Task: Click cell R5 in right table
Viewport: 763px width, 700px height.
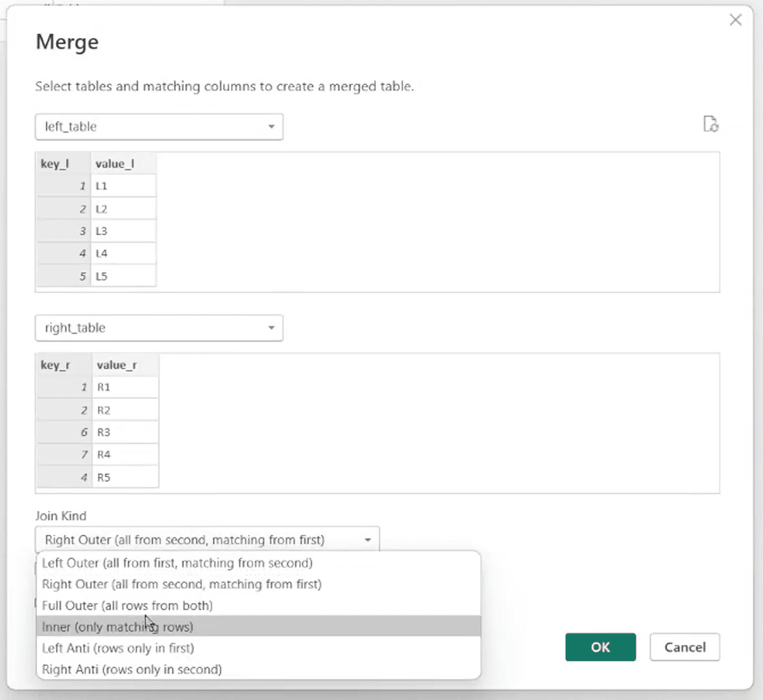Action: pos(125,477)
